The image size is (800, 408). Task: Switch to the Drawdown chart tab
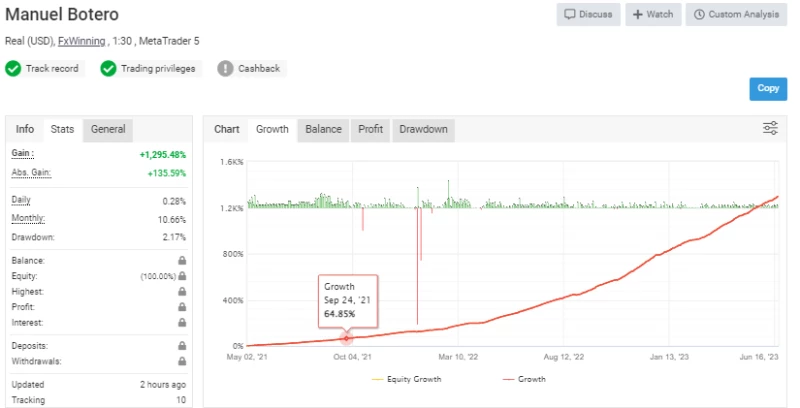click(x=423, y=129)
